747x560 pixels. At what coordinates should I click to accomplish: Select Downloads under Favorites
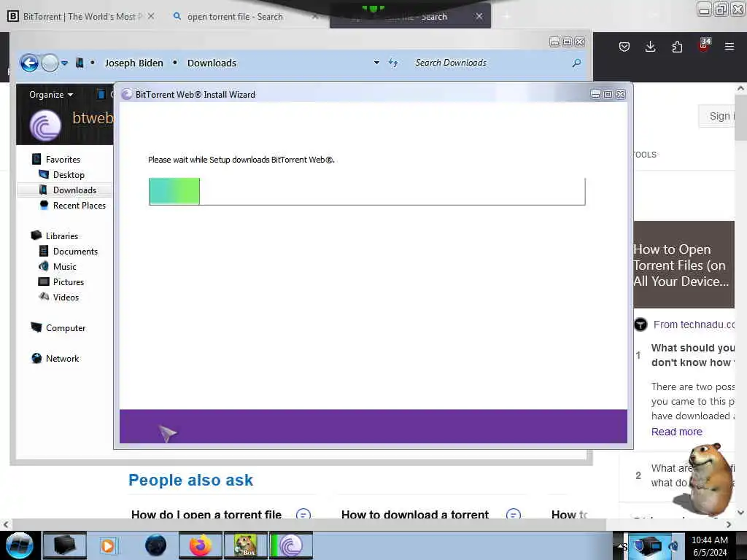pyautogui.click(x=74, y=190)
